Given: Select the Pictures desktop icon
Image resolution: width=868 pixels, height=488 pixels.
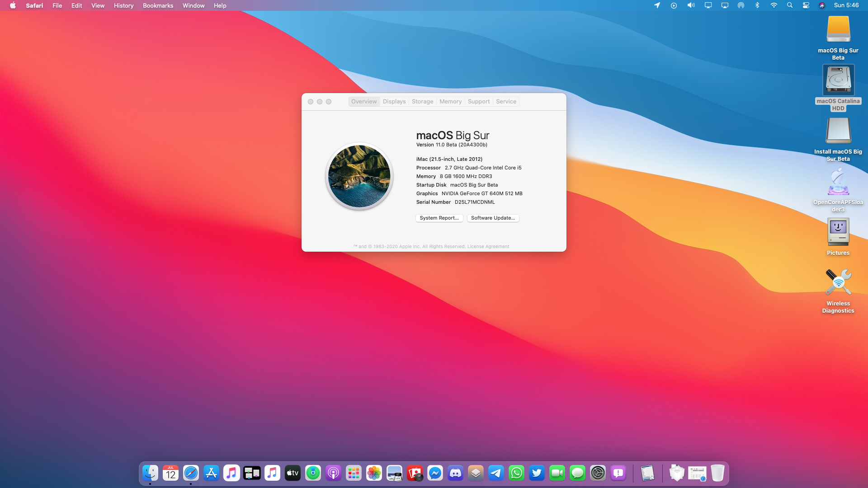Looking at the screenshot, I should click(x=838, y=232).
